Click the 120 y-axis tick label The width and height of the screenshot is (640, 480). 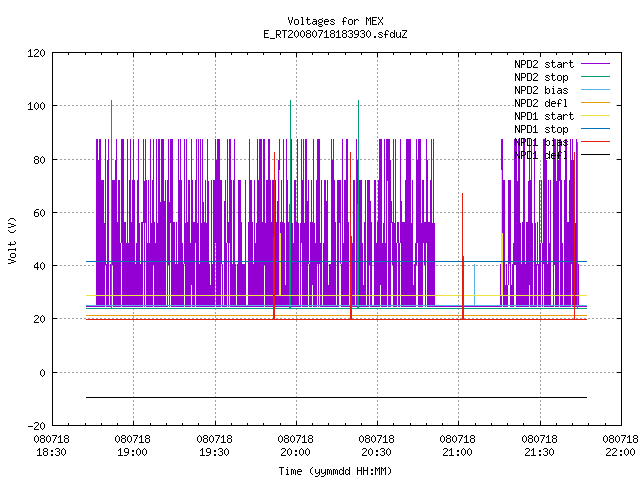click(36, 53)
